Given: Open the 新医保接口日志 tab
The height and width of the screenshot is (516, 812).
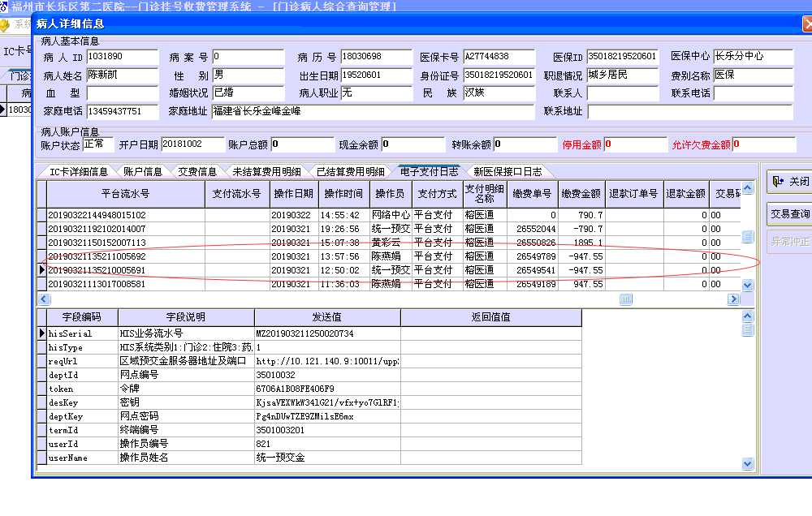Looking at the screenshot, I should [508, 172].
